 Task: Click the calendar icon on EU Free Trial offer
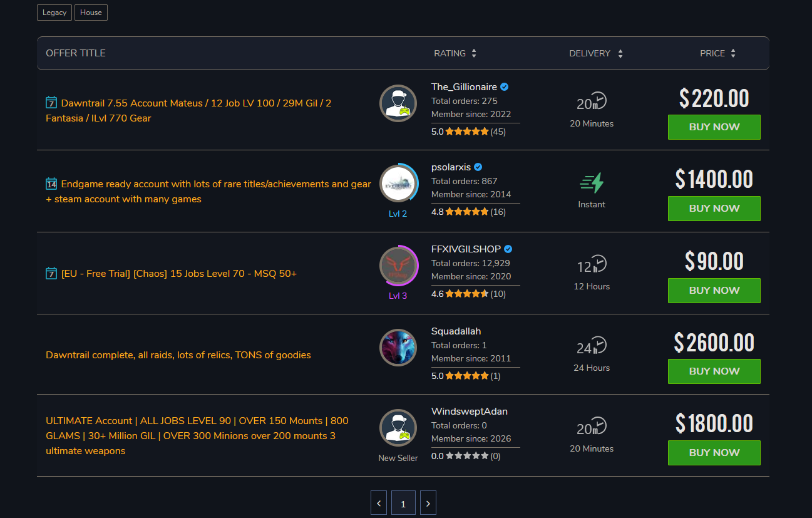tap(51, 273)
